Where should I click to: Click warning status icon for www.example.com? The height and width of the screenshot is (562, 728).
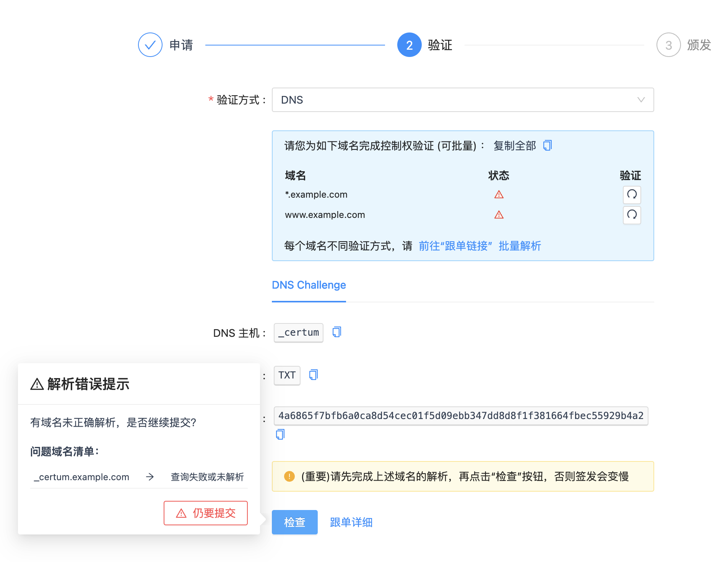tap(499, 215)
